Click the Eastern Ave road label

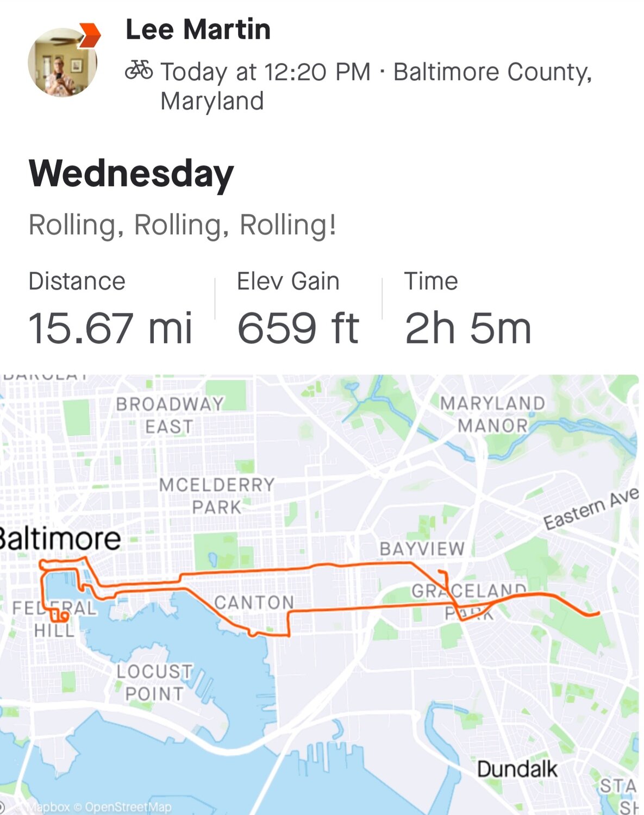tap(591, 509)
